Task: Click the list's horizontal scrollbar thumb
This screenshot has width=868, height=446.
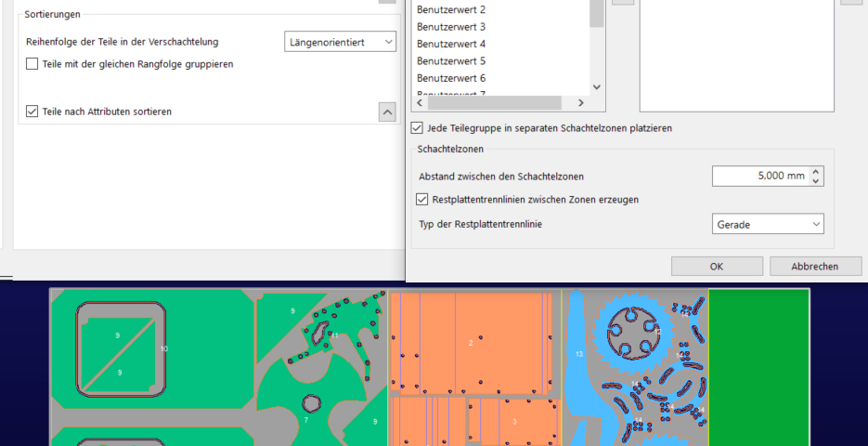Action: 494,103
